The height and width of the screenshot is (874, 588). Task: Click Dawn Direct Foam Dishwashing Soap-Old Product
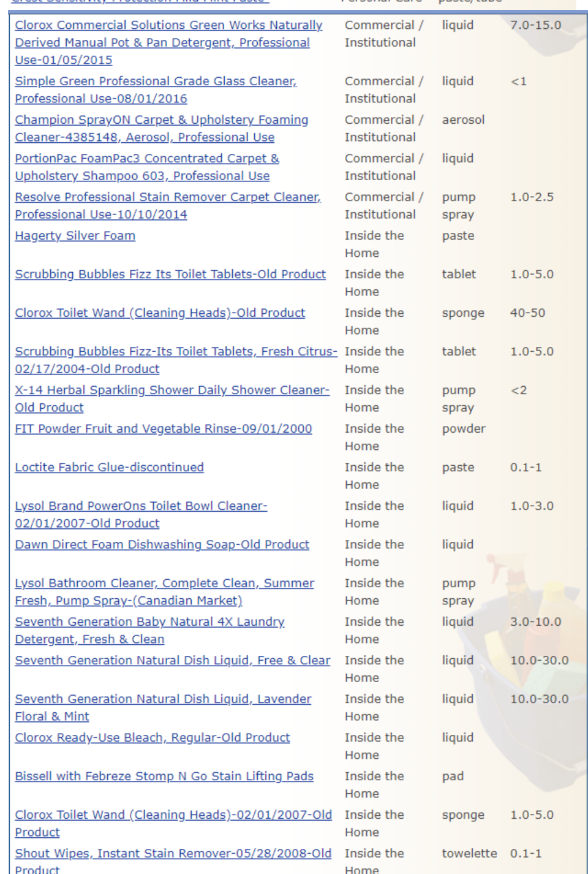(x=162, y=545)
